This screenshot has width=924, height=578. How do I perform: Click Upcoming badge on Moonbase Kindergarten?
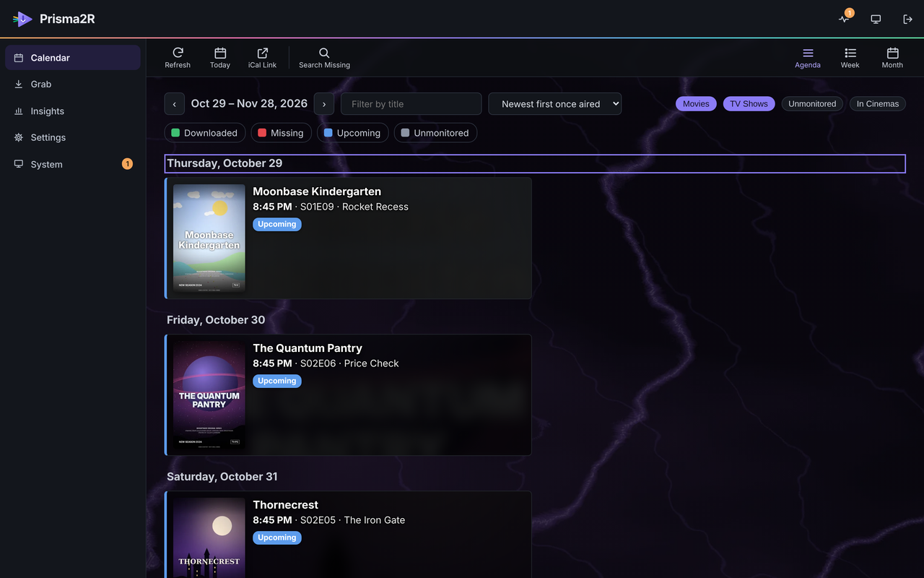coord(277,225)
